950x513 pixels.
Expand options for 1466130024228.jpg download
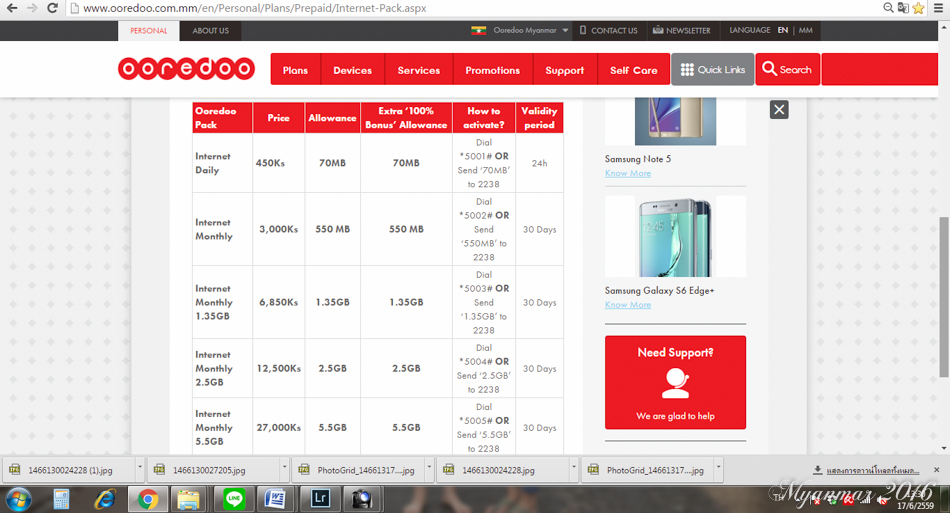point(573,469)
